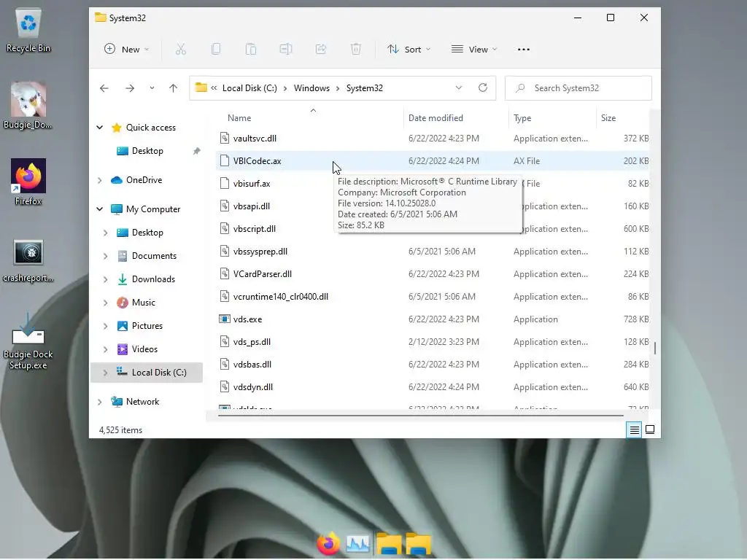747x560 pixels.
Task: Refresh the System32 folder view
Action: (x=483, y=87)
